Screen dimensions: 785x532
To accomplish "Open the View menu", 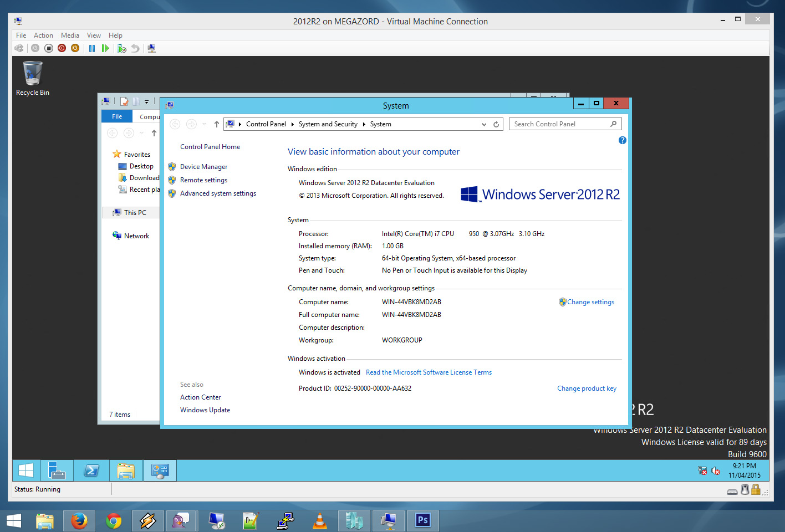I will (x=94, y=35).
